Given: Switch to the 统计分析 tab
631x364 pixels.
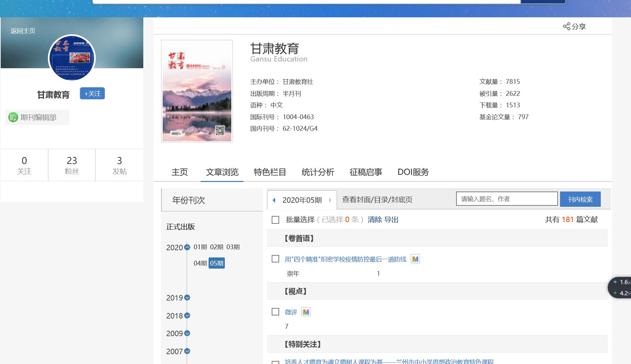Looking at the screenshot, I should (318, 172).
